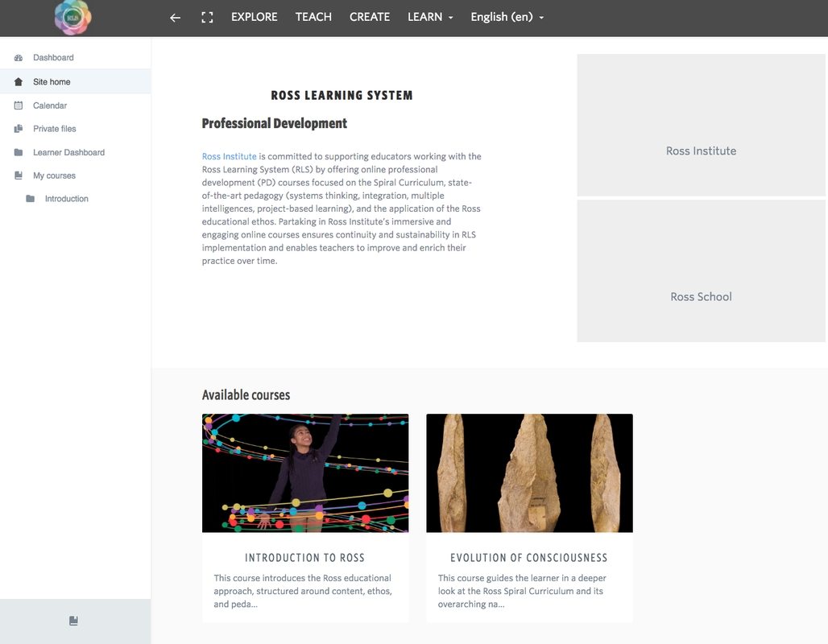Click the RLS flower logo
828x644 pixels.
coord(72,18)
